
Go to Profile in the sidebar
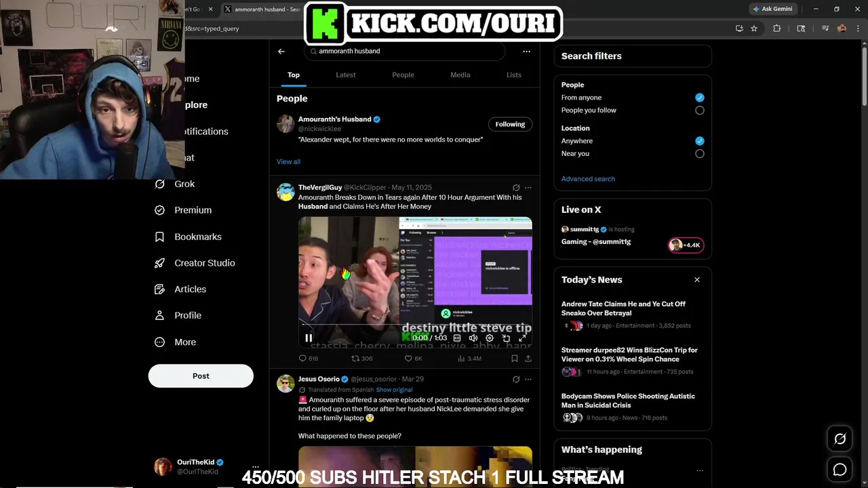tap(178, 316)
